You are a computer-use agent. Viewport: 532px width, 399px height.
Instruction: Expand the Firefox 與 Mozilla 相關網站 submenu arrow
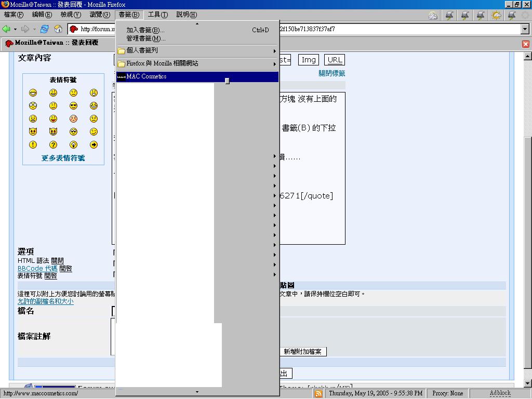click(274, 64)
